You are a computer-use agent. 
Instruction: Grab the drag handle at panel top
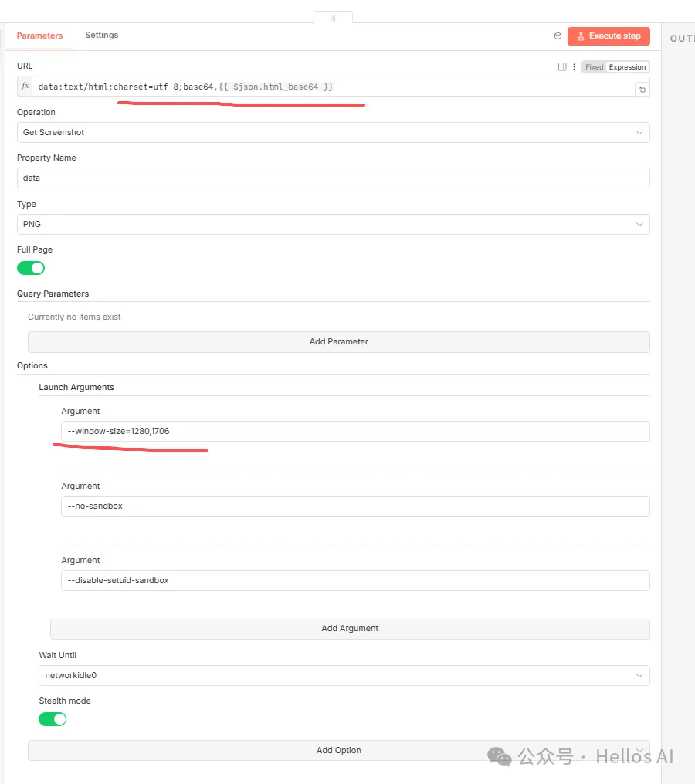(333, 19)
